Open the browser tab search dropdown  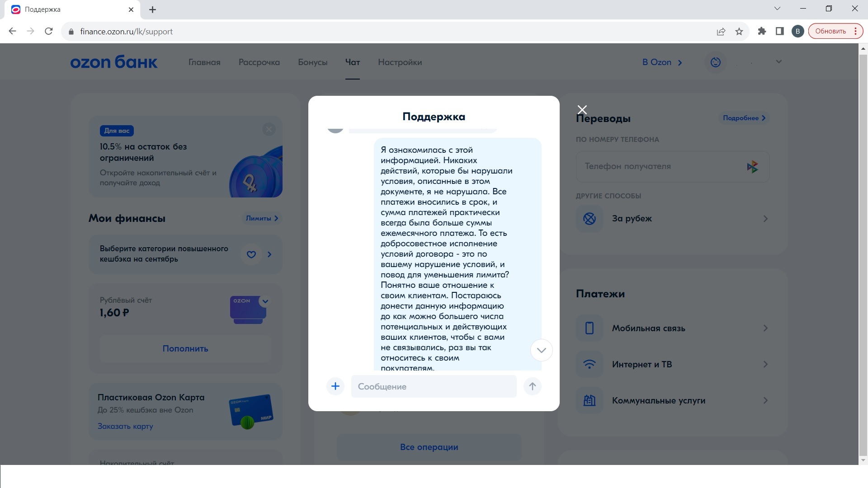pos(777,9)
